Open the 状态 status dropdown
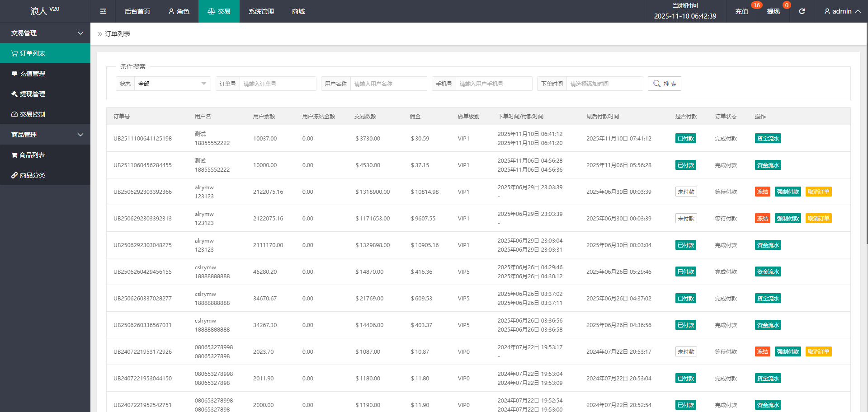Screen dimensions: 868x412 [172, 84]
